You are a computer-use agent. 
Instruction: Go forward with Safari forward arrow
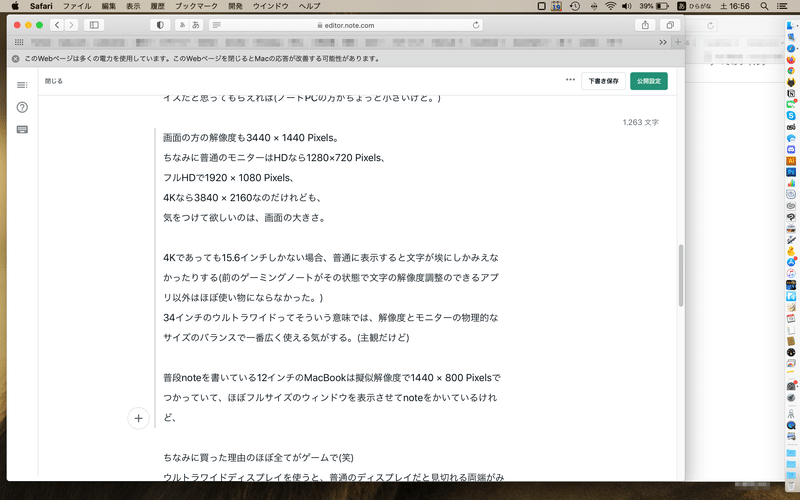click(71, 25)
